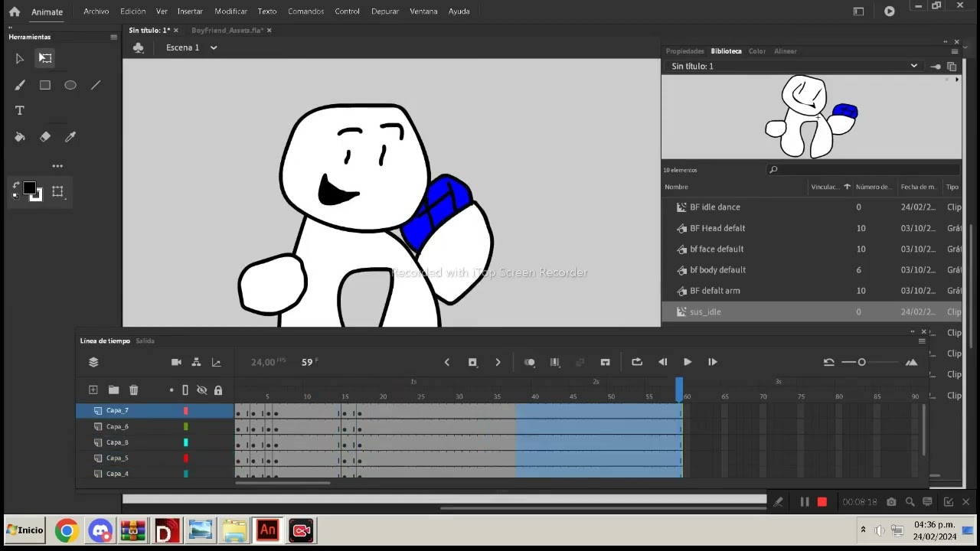
Task: Open the timeline panel options menu
Action: [x=922, y=341]
